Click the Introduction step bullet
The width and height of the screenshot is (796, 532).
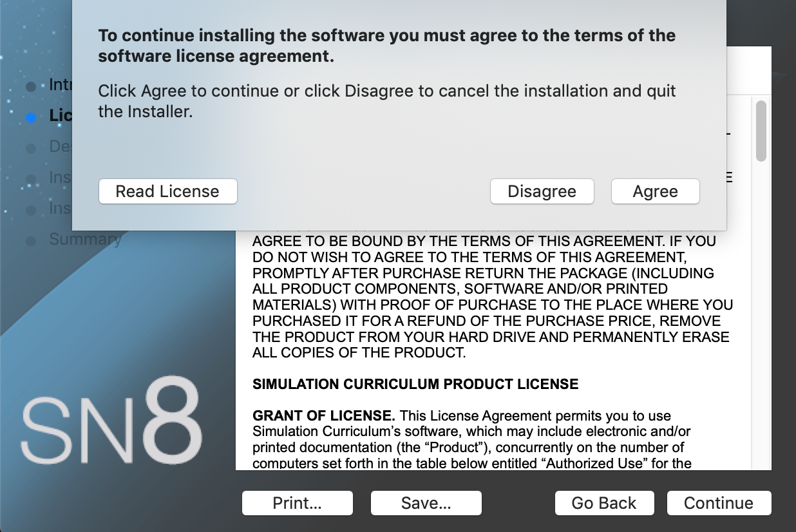pyautogui.click(x=31, y=86)
